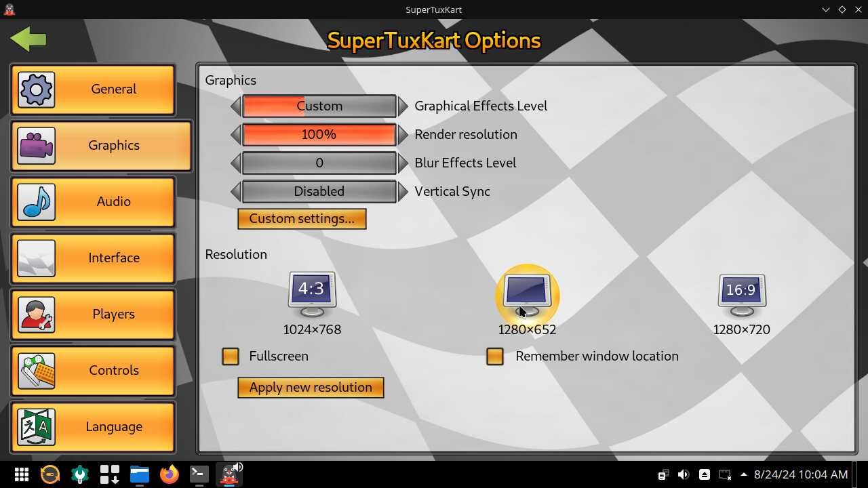The image size is (868, 488).
Task: Open the volume tray icon
Action: pyautogui.click(x=684, y=475)
